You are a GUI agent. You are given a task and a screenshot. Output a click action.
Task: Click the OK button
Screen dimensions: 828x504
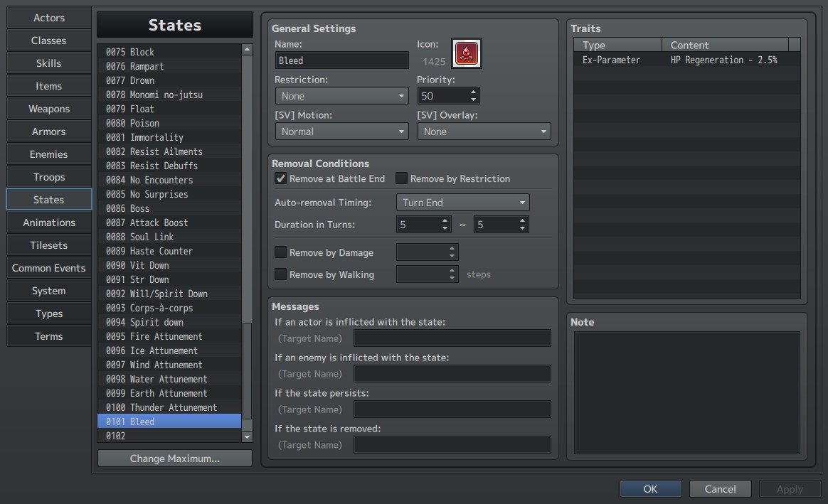click(x=651, y=489)
